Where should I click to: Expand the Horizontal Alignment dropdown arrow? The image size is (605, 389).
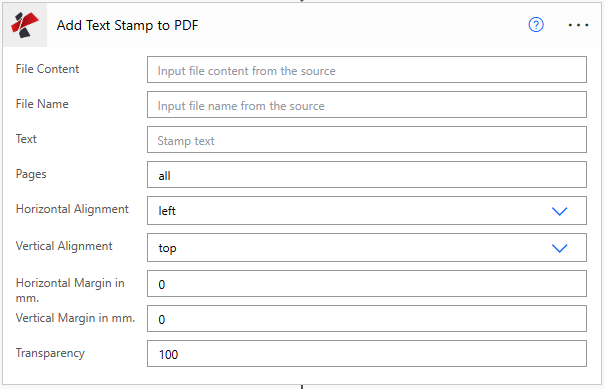559,211
